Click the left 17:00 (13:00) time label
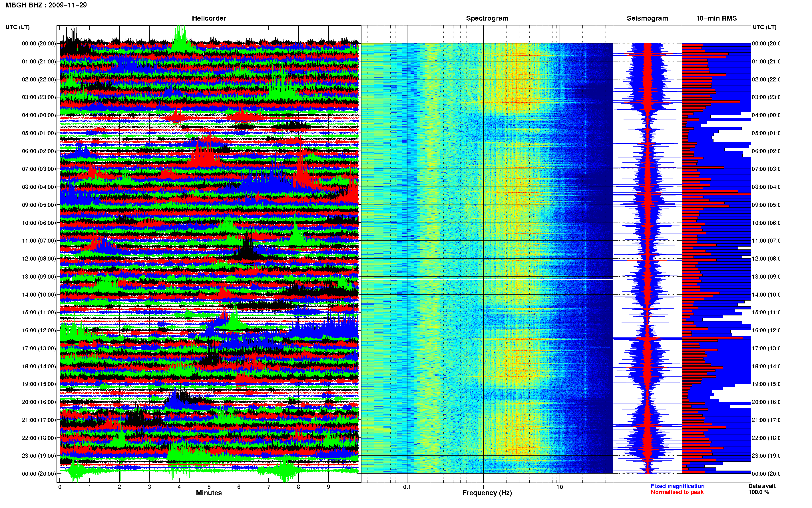Screen dimensions: 812x508 click(39, 348)
